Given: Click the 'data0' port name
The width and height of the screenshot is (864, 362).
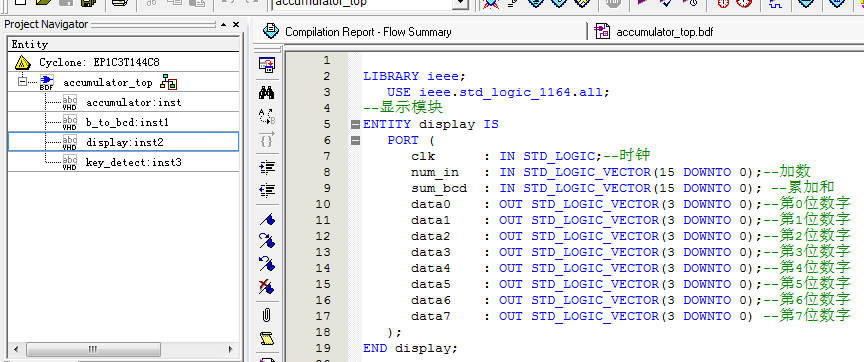Looking at the screenshot, I should [x=431, y=204].
